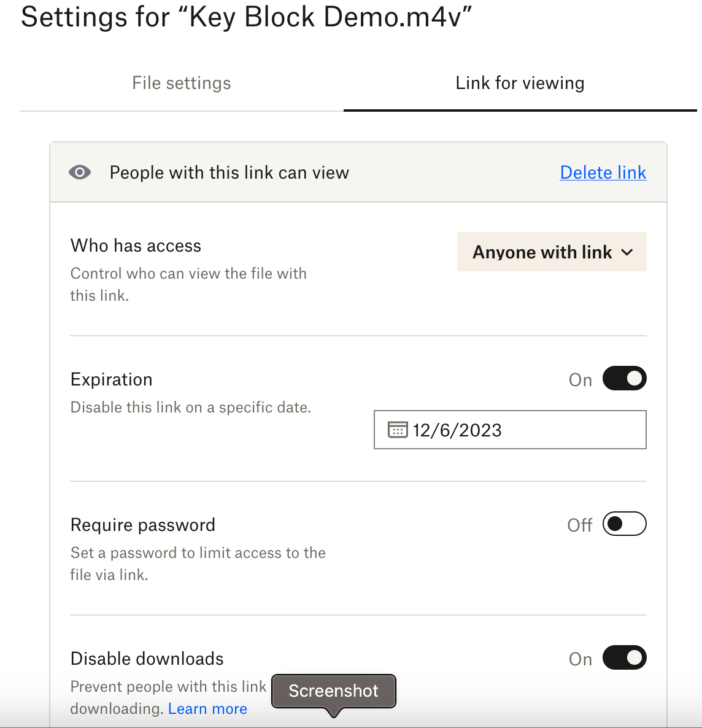Enable the Require password switch

(624, 524)
